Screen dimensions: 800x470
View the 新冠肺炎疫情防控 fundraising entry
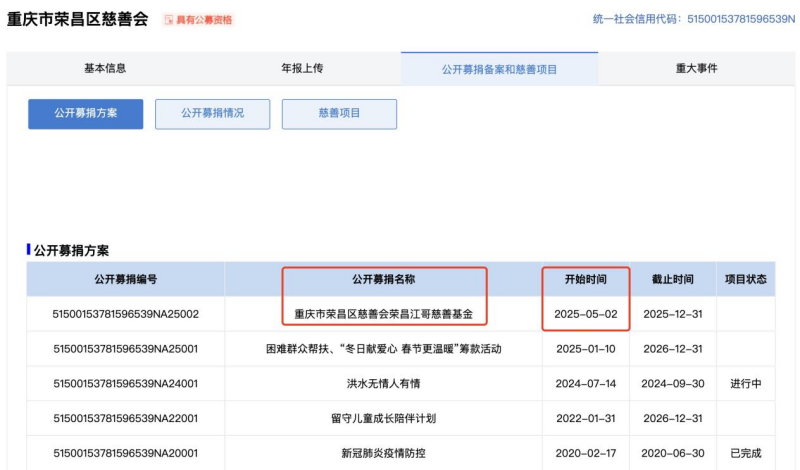pos(383,453)
